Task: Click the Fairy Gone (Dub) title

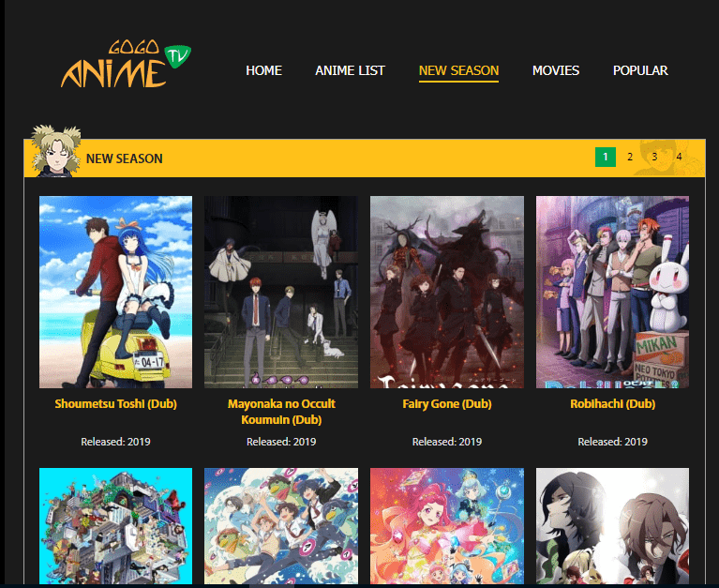Action: [x=447, y=404]
